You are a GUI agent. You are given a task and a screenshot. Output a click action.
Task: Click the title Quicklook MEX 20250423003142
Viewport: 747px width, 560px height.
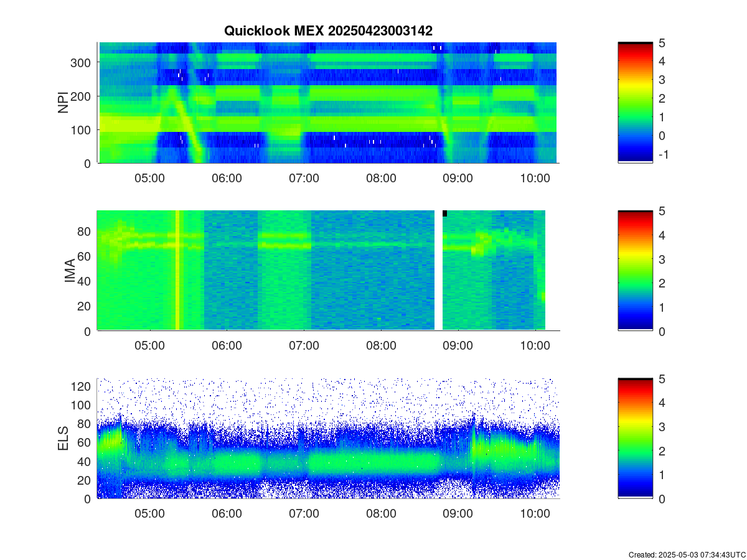coord(328,30)
